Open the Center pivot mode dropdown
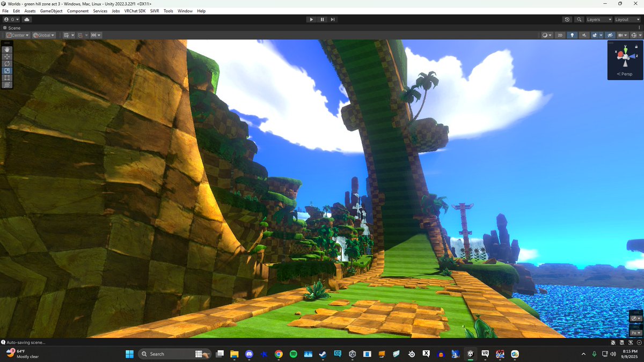 point(18,35)
